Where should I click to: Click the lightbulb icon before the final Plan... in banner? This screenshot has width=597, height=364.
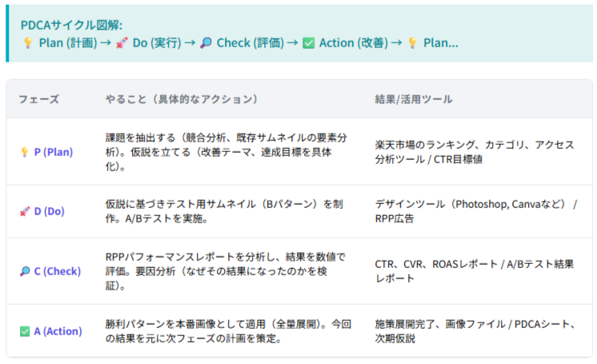[x=412, y=42]
